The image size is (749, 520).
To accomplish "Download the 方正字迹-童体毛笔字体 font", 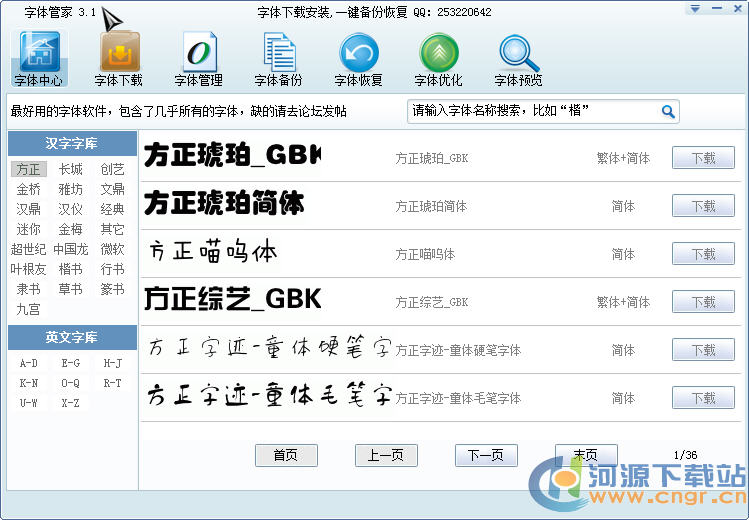I will [703, 398].
